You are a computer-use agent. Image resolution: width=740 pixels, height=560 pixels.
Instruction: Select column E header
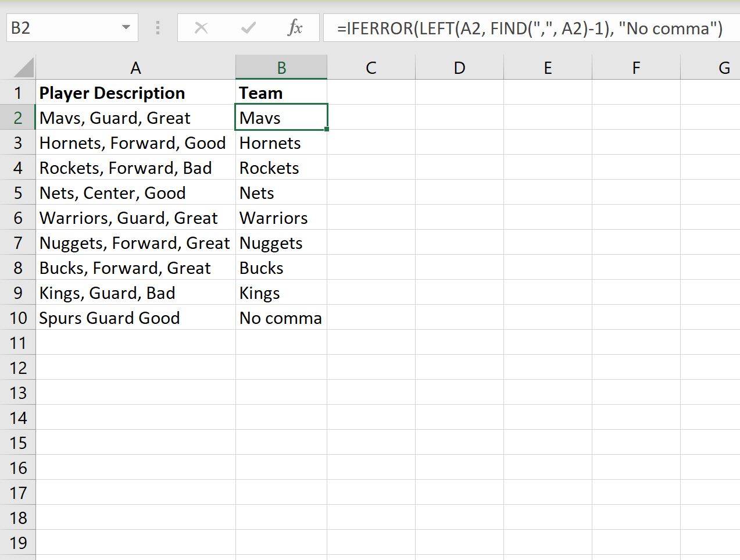[548, 67]
